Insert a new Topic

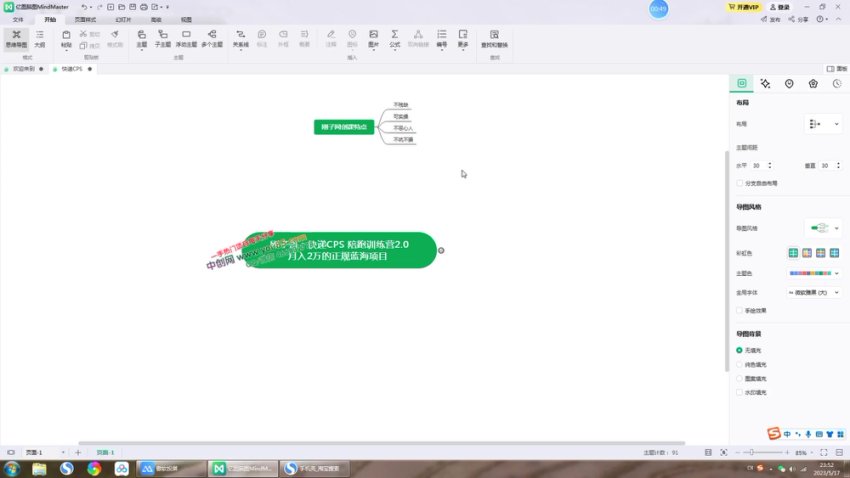point(141,38)
